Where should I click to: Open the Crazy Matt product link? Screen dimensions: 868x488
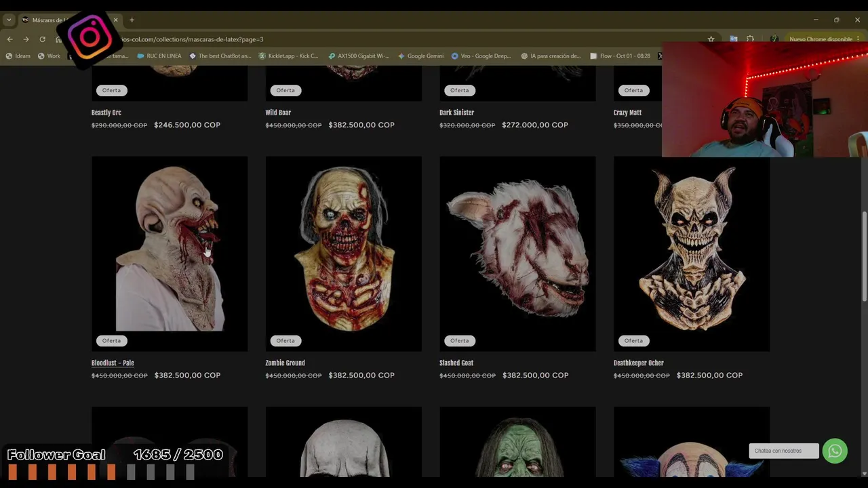[x=627, y=113]
